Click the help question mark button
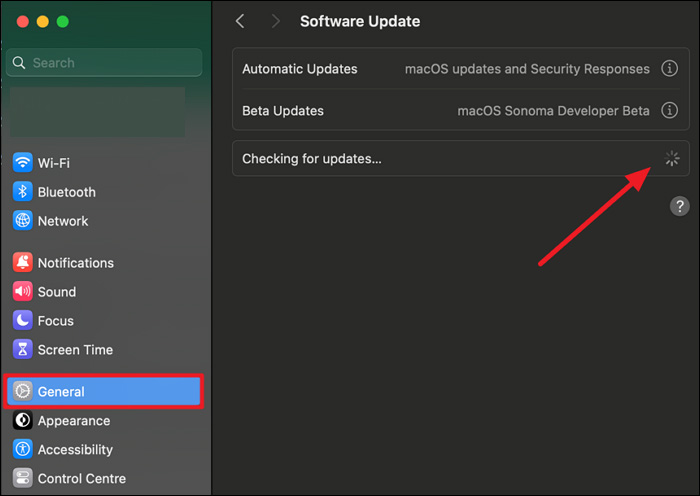 coord(679,206)
